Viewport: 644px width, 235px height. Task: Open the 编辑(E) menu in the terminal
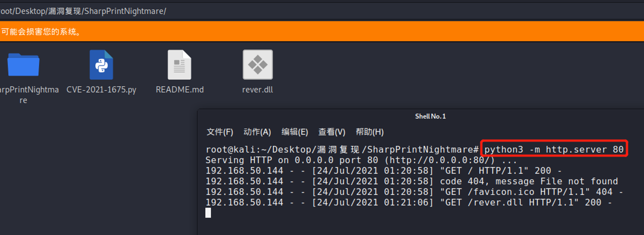click(295, 132)
